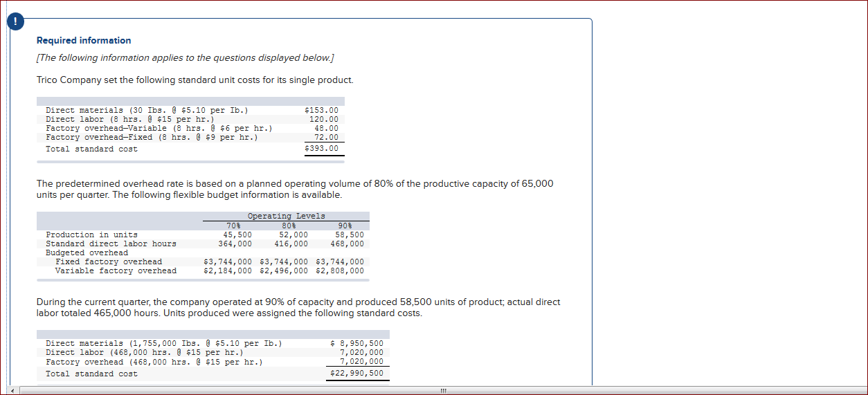Viewport: 868px width, 395px height.
Task: Click 'Factory overhead (468,000 hrs.' row label
Action: click(154, 361)
